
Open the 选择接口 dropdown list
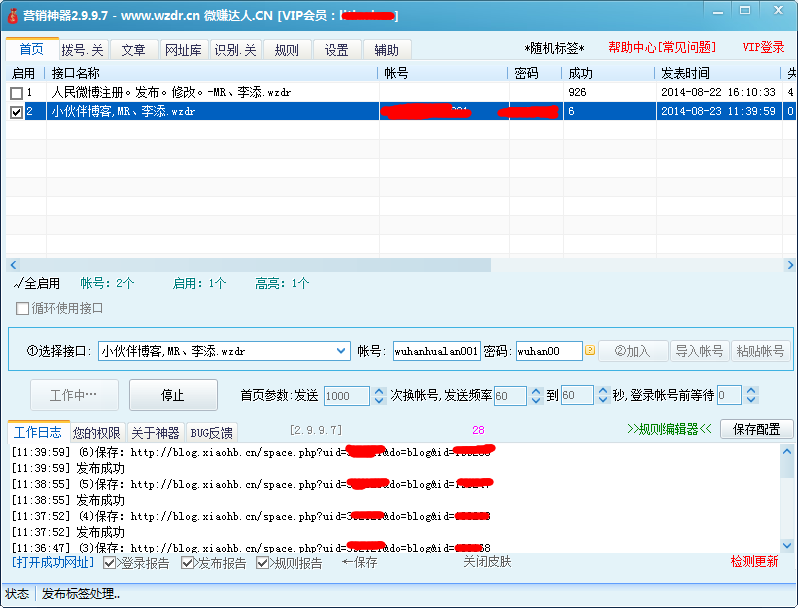pos(340,352)
